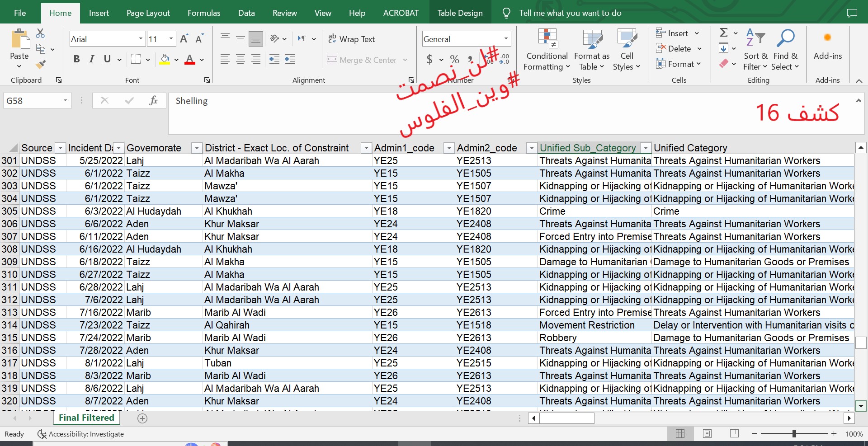
Task: Open the Arial font name dropdown
Action: tap(141, 39)
